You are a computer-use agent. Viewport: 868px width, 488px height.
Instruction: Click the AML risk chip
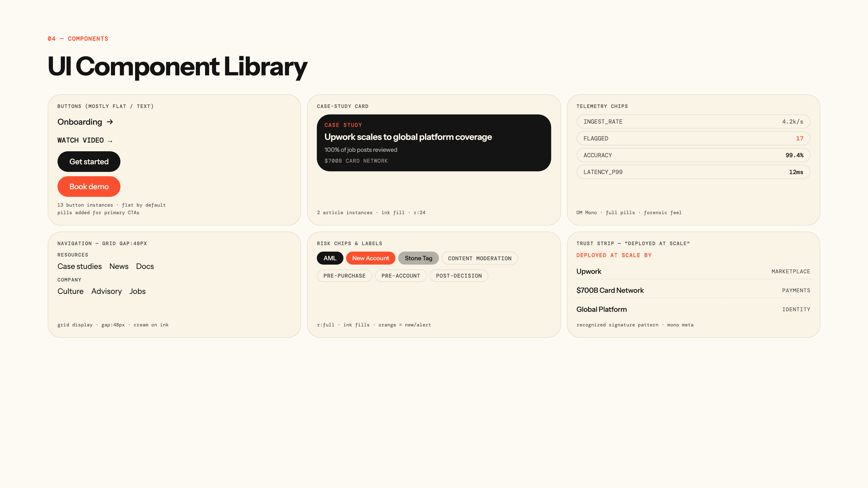tap(330, 258)
